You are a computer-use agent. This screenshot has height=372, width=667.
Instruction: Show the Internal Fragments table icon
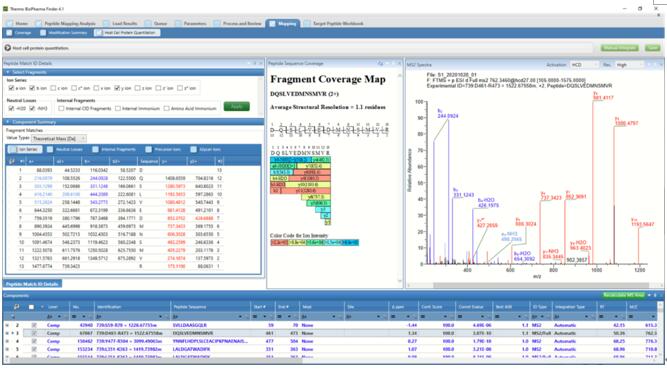[x=95, y=149]
